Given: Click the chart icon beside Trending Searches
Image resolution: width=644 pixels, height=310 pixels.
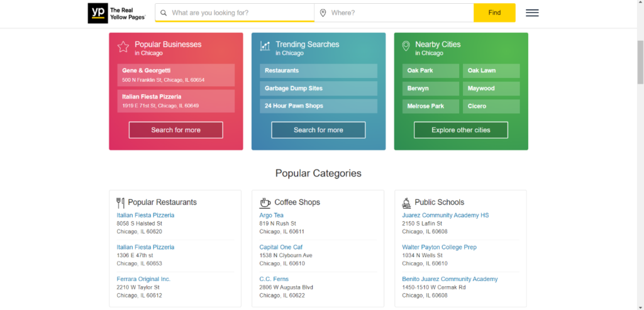Looking at the screenshot, I should coord(265,46).
